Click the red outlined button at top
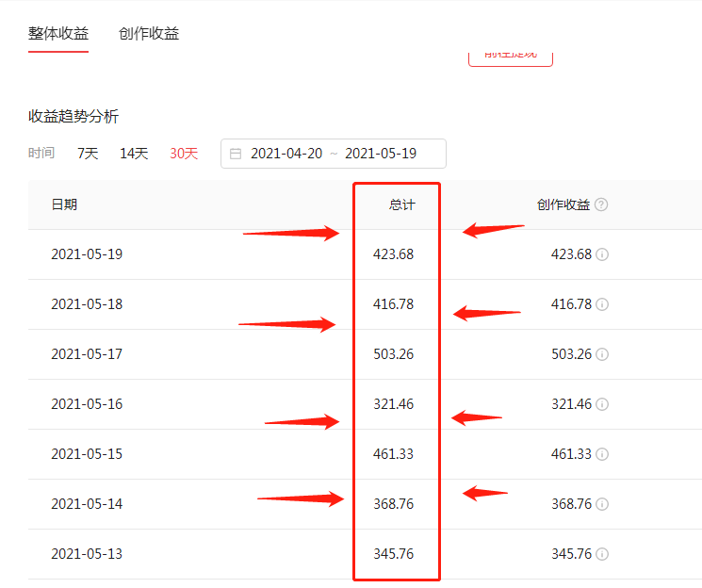 click(x=511, y=56)
